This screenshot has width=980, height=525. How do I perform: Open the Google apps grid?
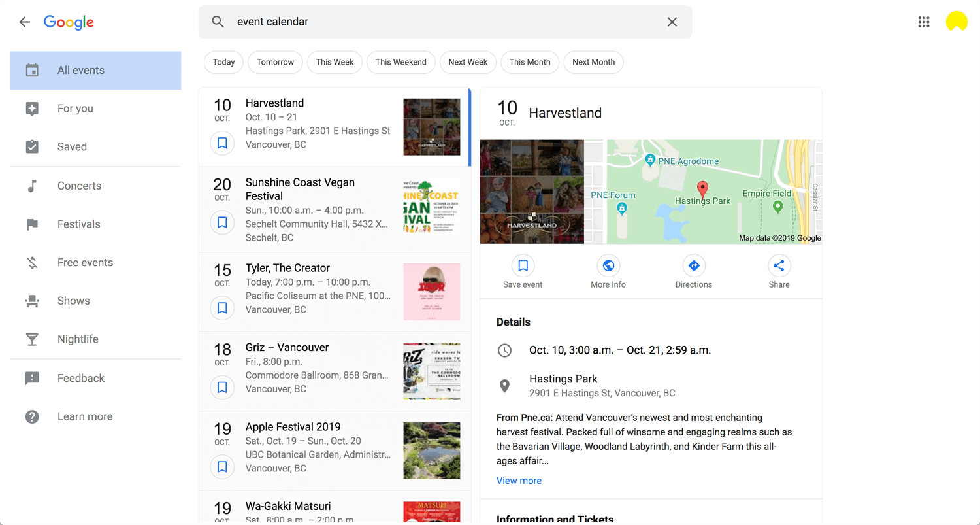point(923,22)
